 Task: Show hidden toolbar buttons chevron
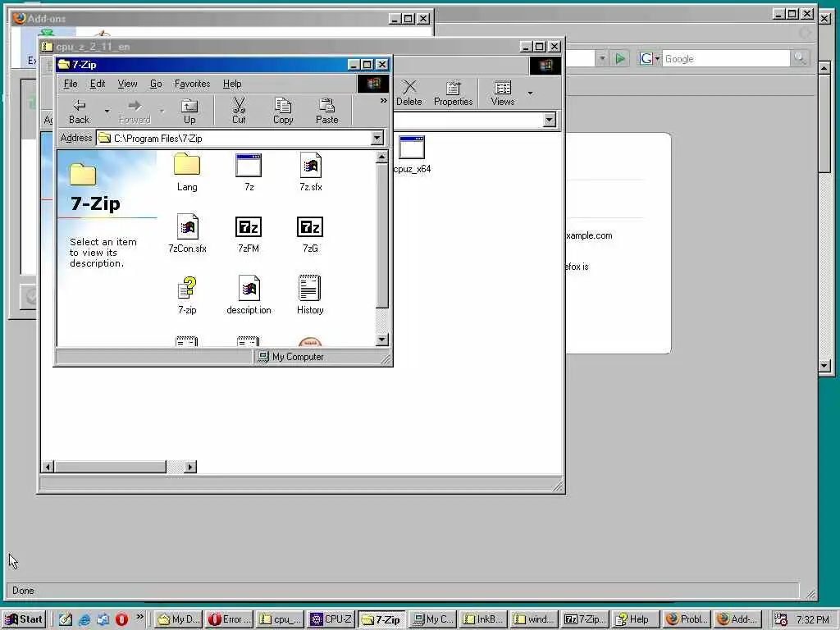383,101
